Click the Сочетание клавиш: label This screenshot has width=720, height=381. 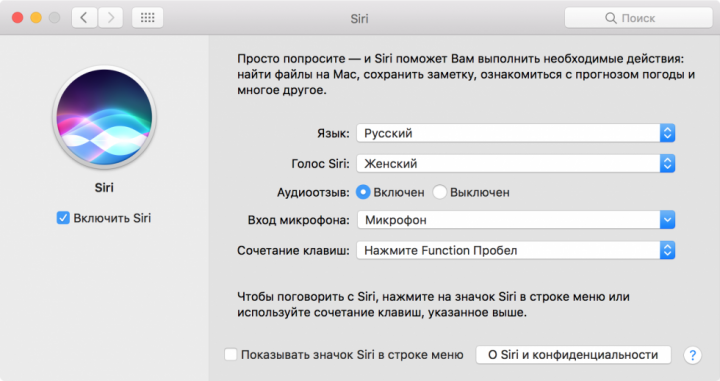point(293,251)
